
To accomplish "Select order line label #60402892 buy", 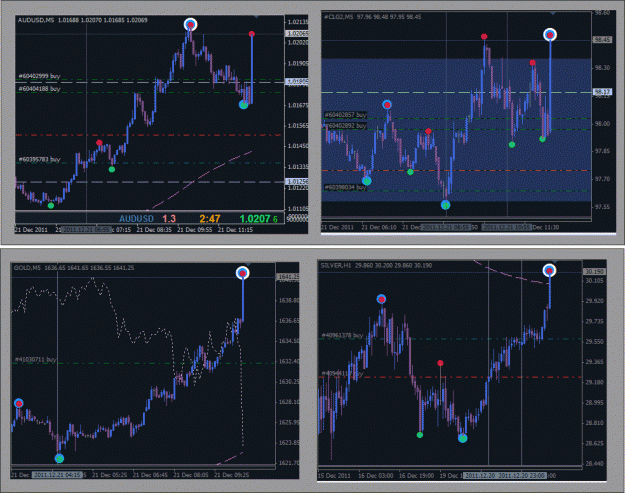I will tap(346, 126).
